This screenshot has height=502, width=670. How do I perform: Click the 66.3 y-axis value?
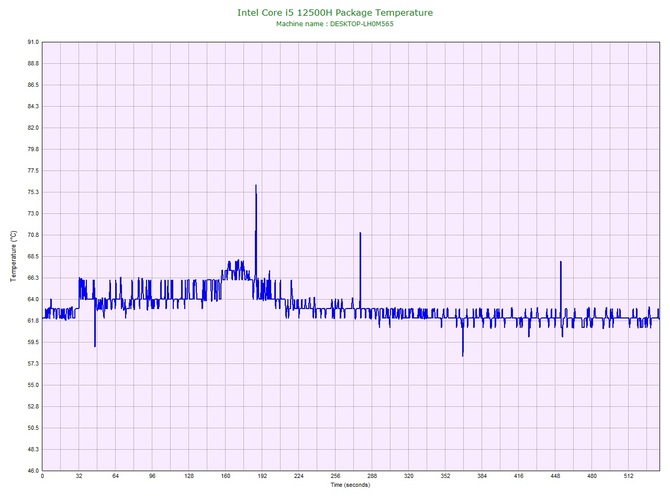[x=33, y=278]
